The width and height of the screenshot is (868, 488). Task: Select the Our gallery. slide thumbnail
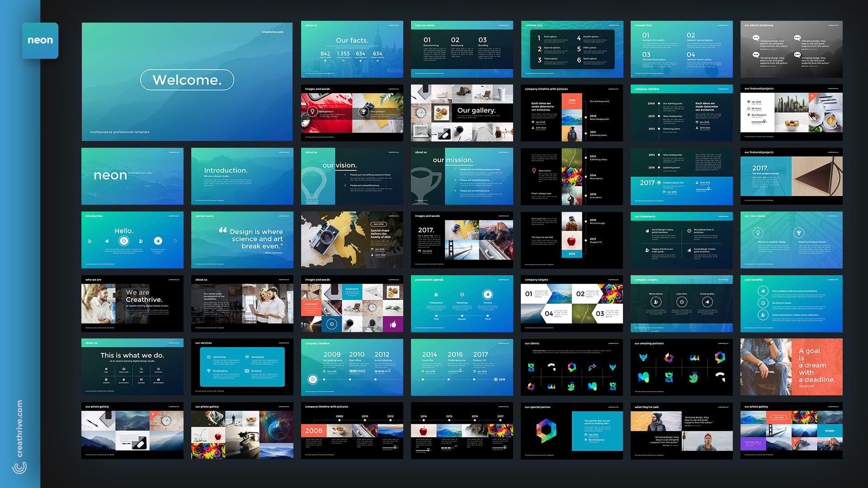(462, 113)
